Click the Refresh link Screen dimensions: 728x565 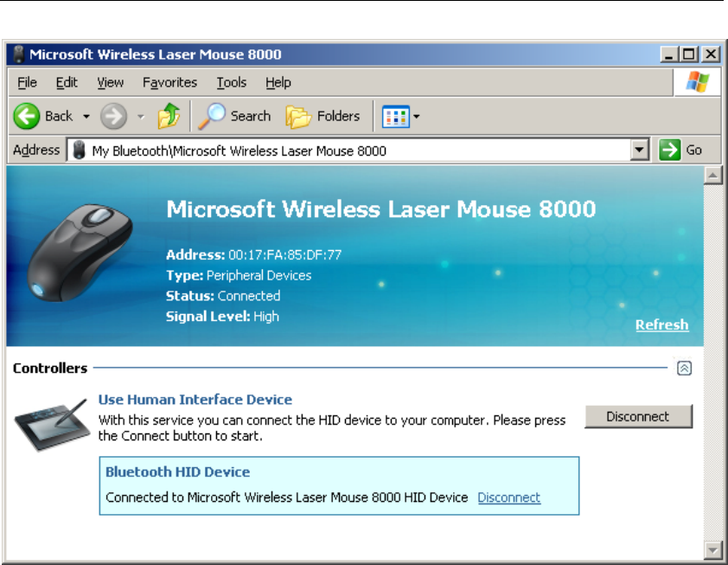tap(661, 324)
